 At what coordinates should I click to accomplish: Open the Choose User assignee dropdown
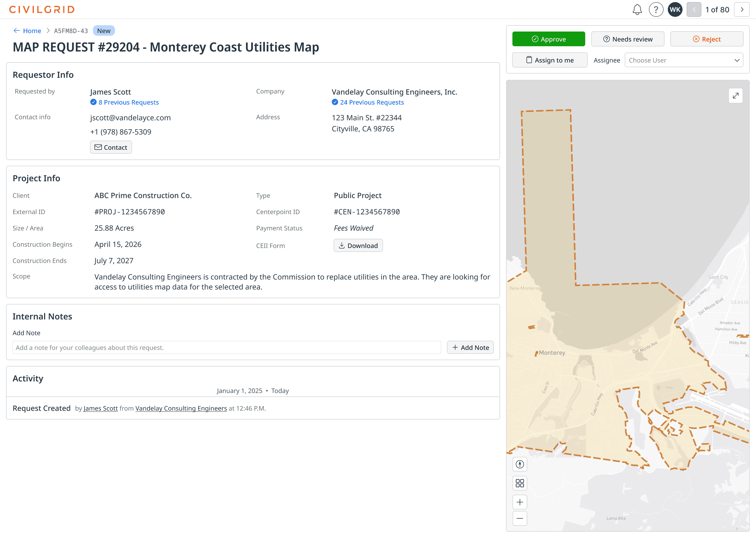pyautogui.click(x=684, y=60)
